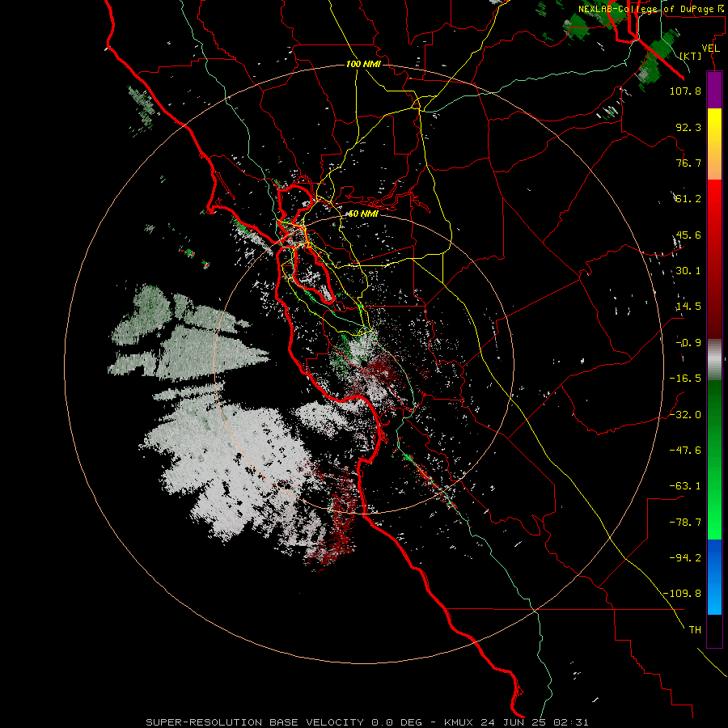728x728 pixels.
Task: Click the 30.1 legend value
Action: point(688,271)
